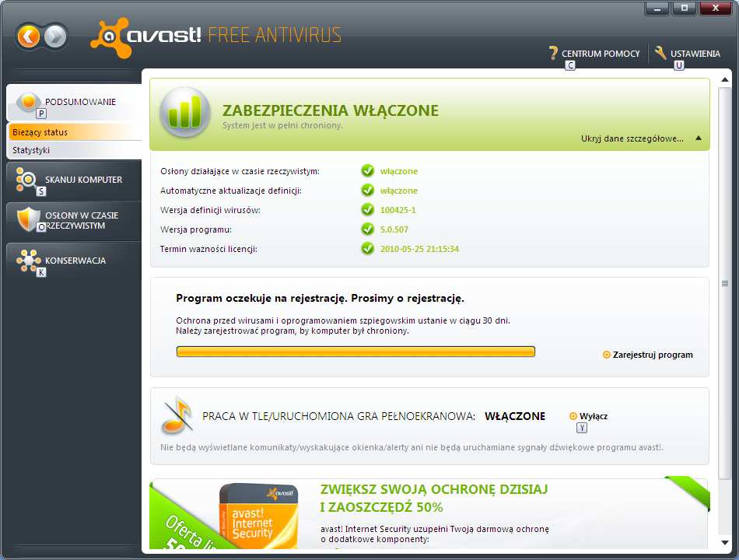Click the orange bullet before Zarejestruj program
The width and height of the screenshot is (739, 560).
pyautogui.click(x=607, y=355)
